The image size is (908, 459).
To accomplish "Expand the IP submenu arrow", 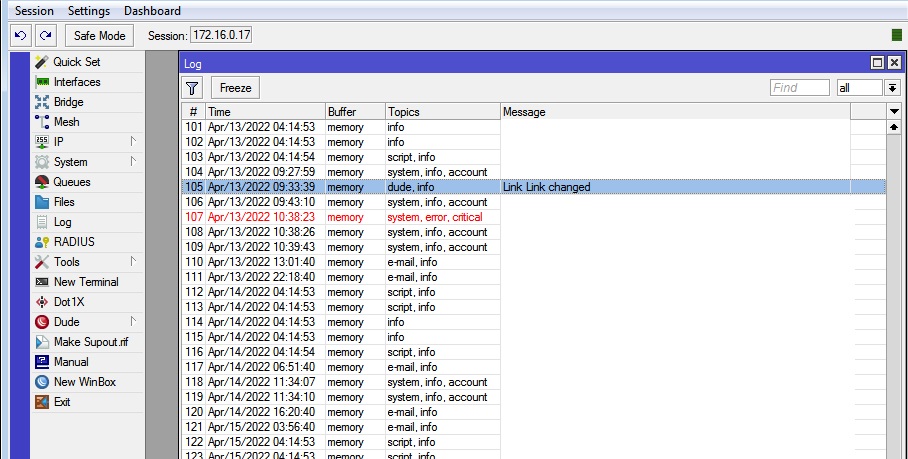I will click(x=133, y=141).
